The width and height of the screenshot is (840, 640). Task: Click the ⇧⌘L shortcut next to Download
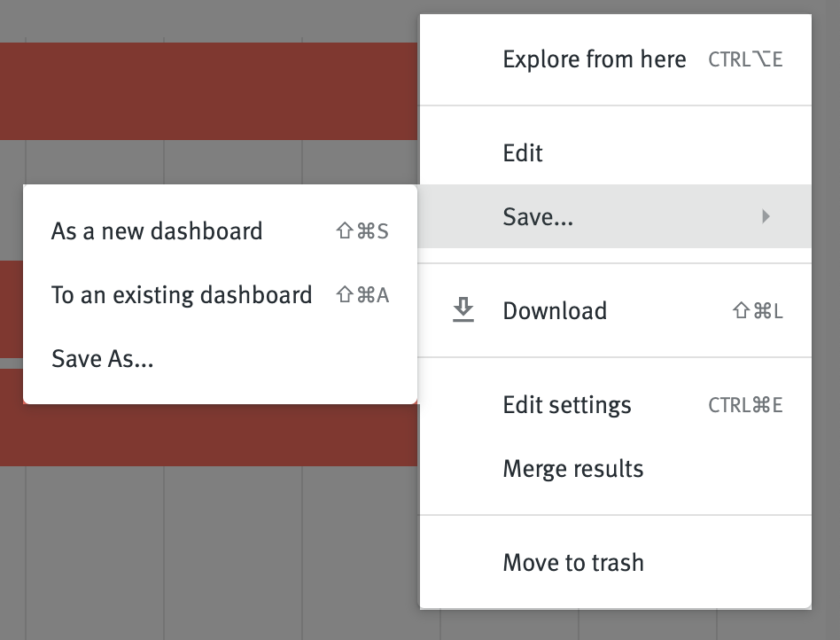(x=758, y=310)
